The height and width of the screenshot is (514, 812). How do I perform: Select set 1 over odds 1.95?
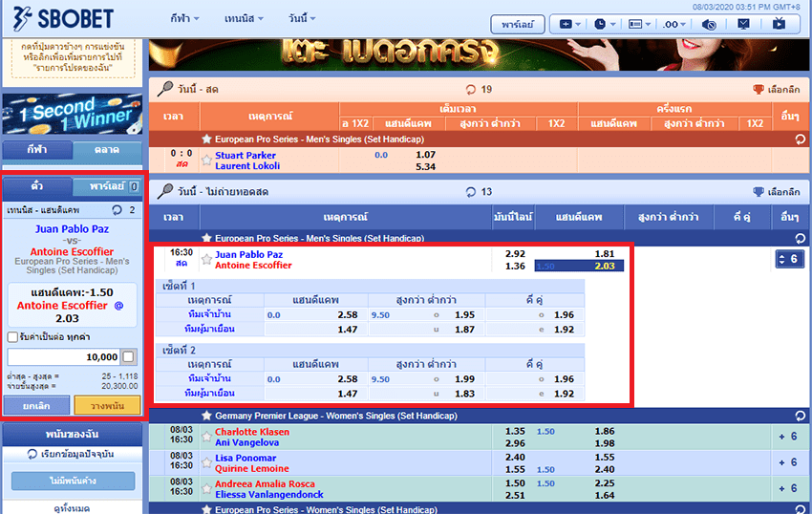pyautogui.click(x=464, y=315)
